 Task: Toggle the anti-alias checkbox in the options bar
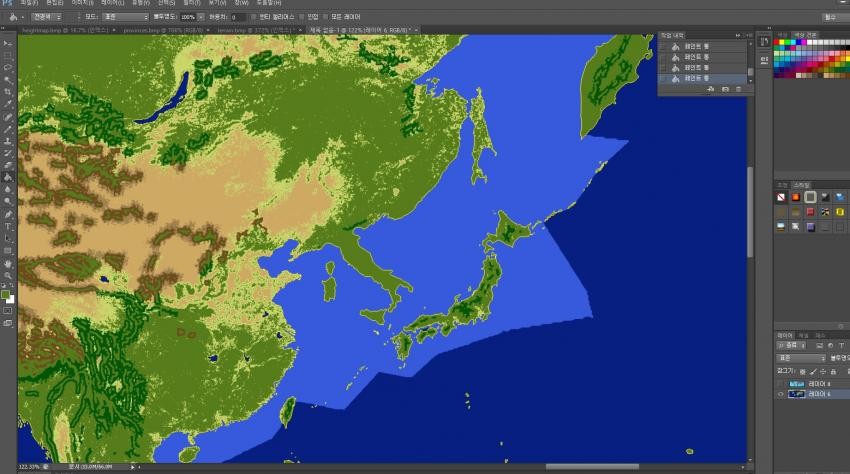pos(253,17)
